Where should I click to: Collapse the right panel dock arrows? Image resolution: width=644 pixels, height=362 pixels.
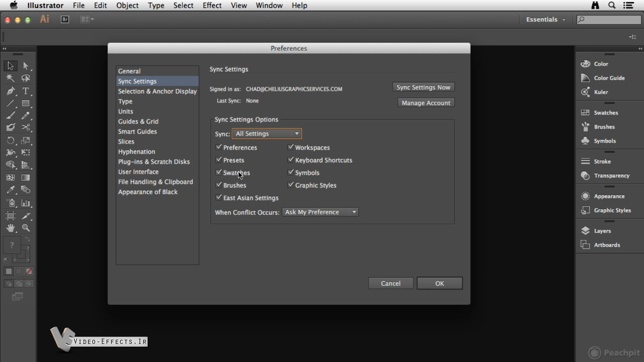pos(640,49)
